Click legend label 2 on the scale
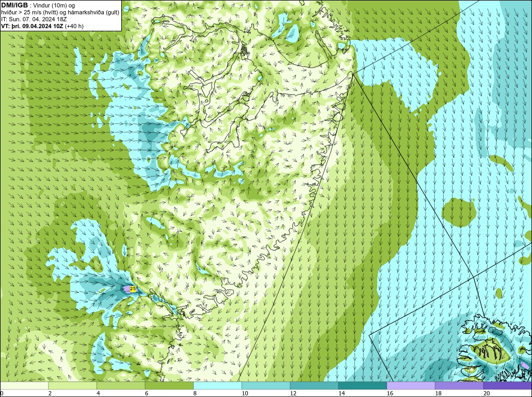This screenshot has width=532, height=397. (x=50, y=393)
